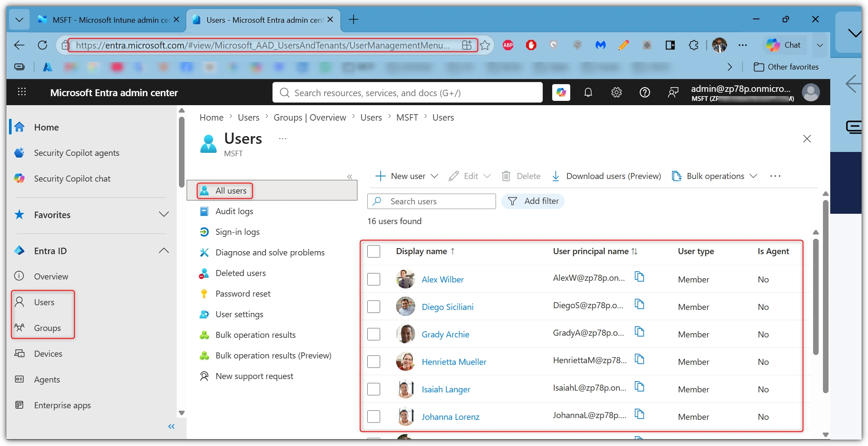The image size is (868, 446).
Task: Expand the Favorites section
Action: 164,215
